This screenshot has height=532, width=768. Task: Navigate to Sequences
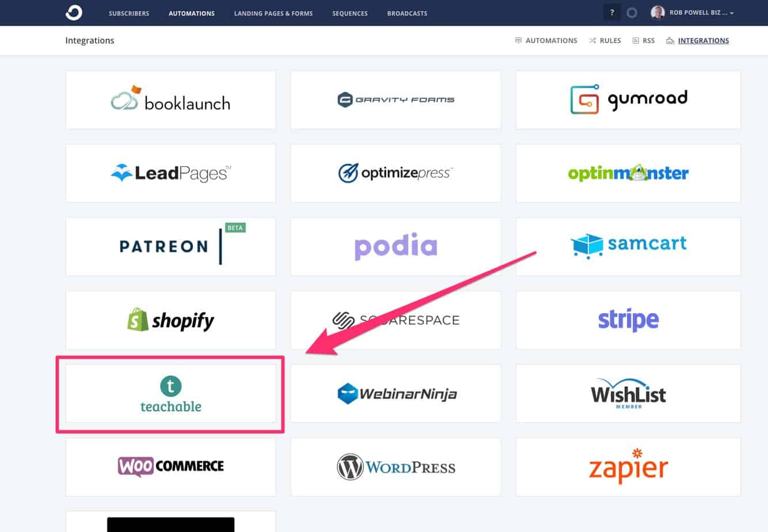(350, 13)
